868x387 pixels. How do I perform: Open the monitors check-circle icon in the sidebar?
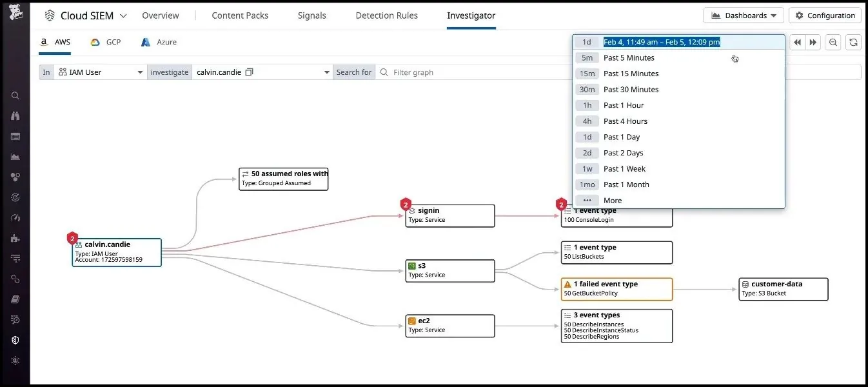coord(15,197)
